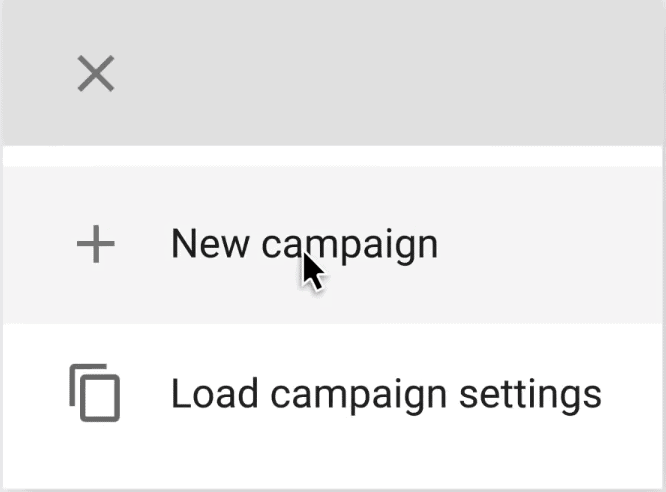Click the highlighted New campaign row background
Image resolution: width=666 pixels, height=492 pixels.
(x=333, y=245)
